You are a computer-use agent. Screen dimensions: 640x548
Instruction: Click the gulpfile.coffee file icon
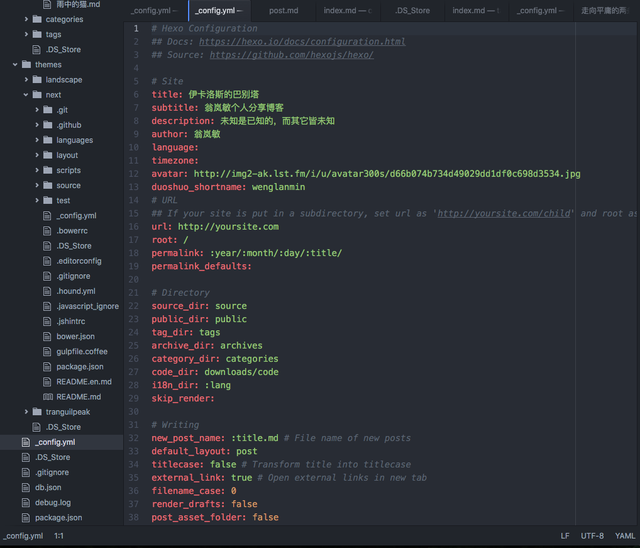pos(47,351)
